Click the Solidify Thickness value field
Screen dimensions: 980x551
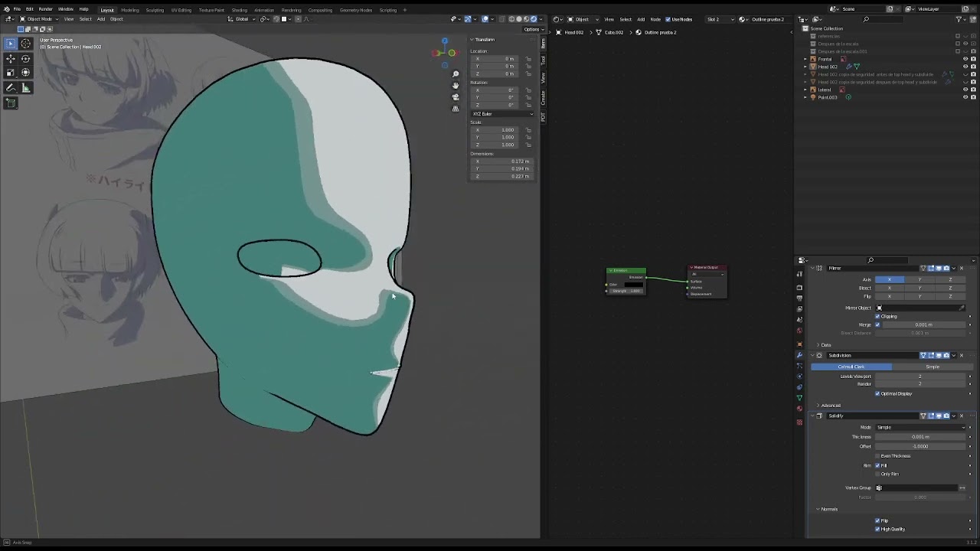(920, 437)
